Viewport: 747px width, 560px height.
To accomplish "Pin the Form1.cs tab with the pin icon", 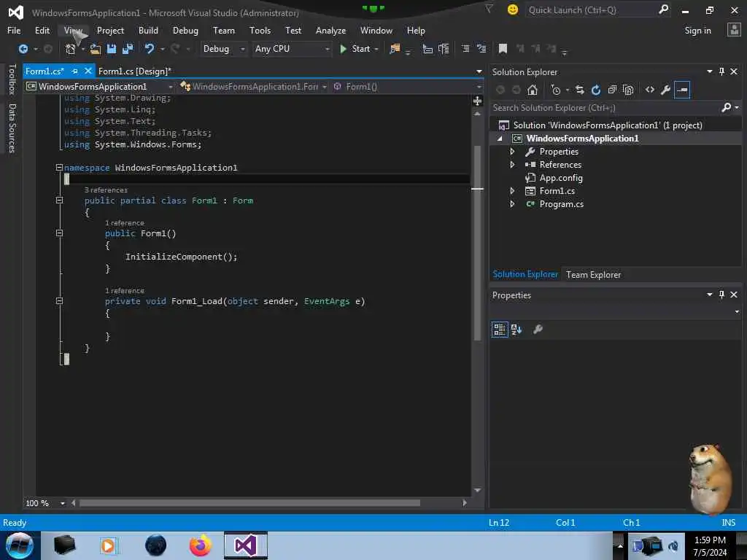I will click(x=75, y=71).
